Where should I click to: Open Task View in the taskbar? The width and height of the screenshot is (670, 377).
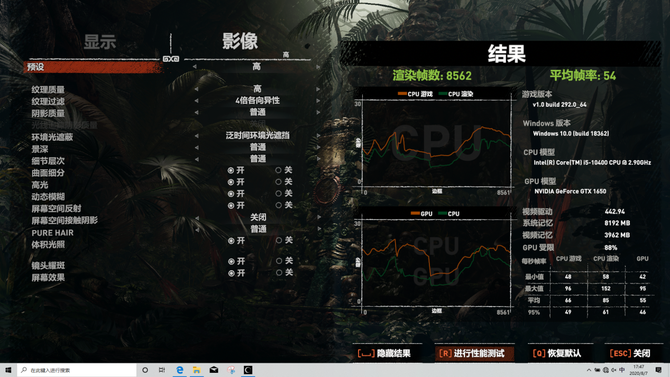162,370
